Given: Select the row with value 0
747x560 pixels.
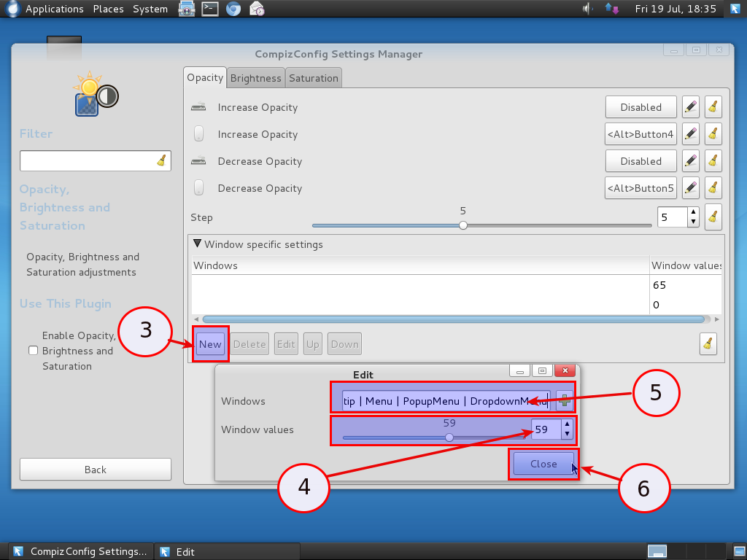Looking at the screenshot, I should (x=457, y=305).
